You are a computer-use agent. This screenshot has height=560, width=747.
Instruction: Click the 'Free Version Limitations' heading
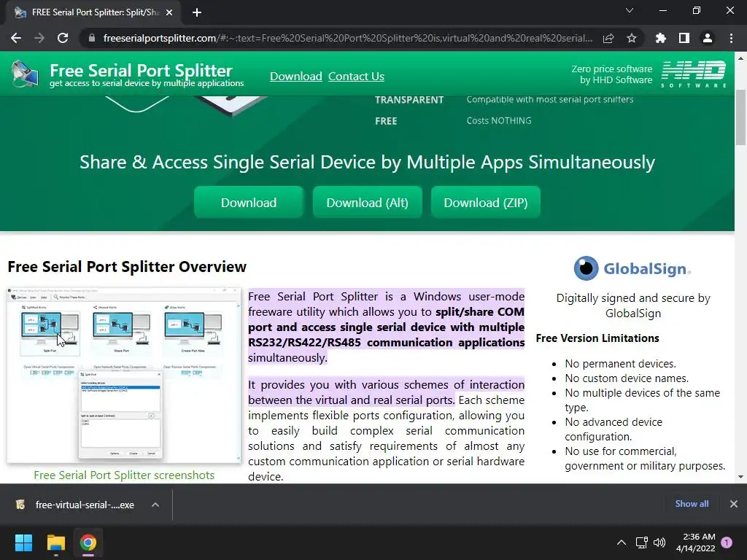tap(597, 338)
